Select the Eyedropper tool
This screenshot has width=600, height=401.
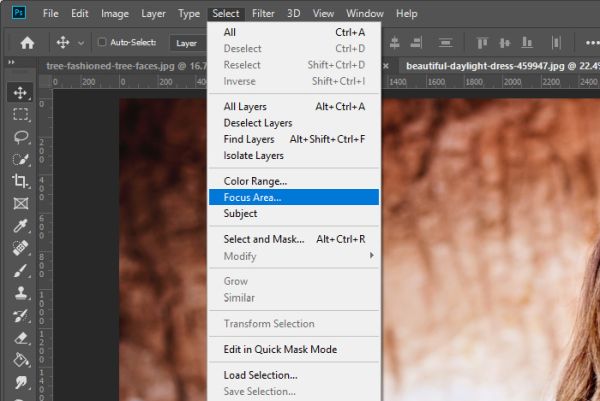click(21, 226)
